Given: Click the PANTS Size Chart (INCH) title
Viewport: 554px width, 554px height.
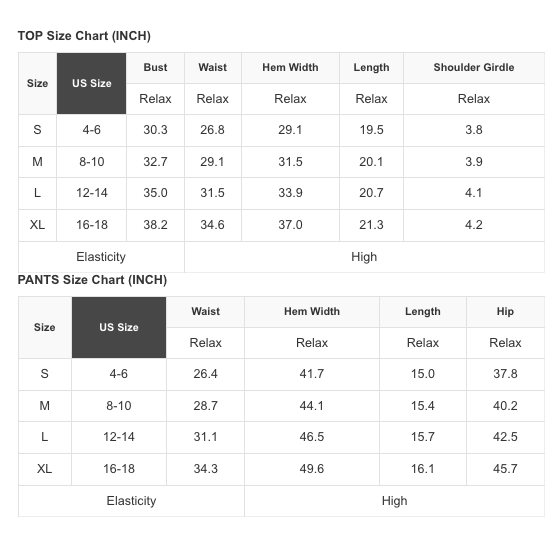Looking at the screenshot, I should click(92, 280).
